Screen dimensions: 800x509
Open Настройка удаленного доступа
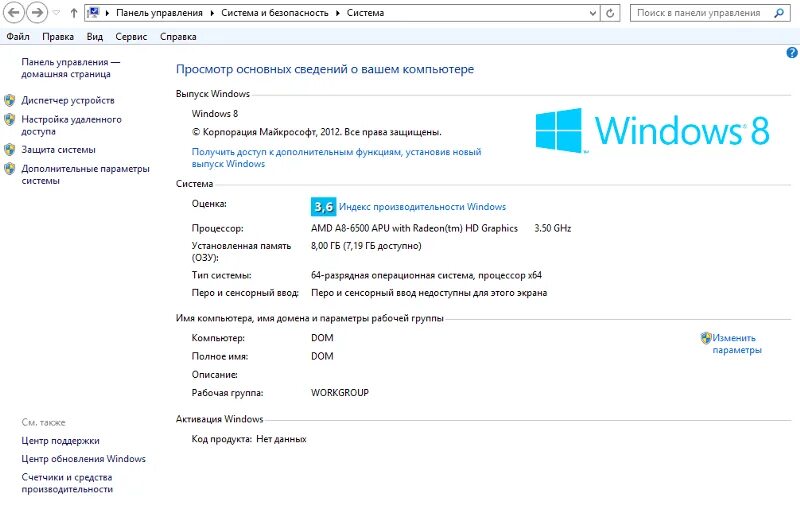coord(71,125)
